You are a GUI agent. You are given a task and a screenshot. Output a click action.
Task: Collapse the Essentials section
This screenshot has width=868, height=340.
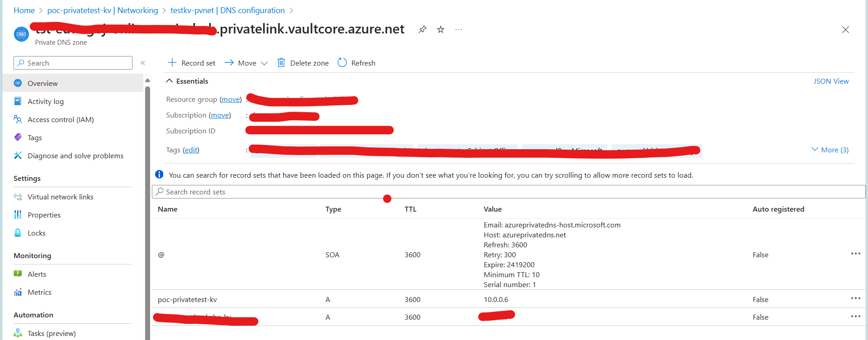(x=187, y=81)
